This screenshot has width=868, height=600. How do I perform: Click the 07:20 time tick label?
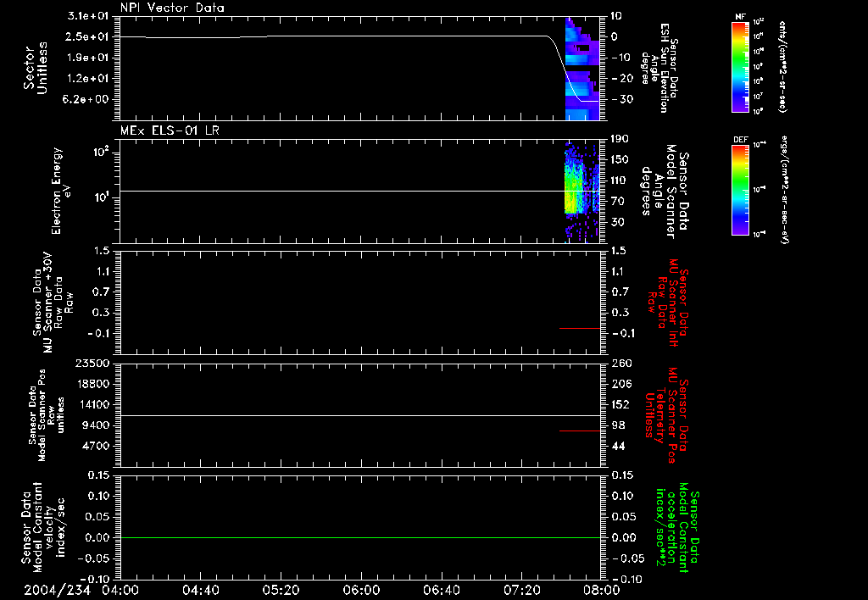point(521,590)
